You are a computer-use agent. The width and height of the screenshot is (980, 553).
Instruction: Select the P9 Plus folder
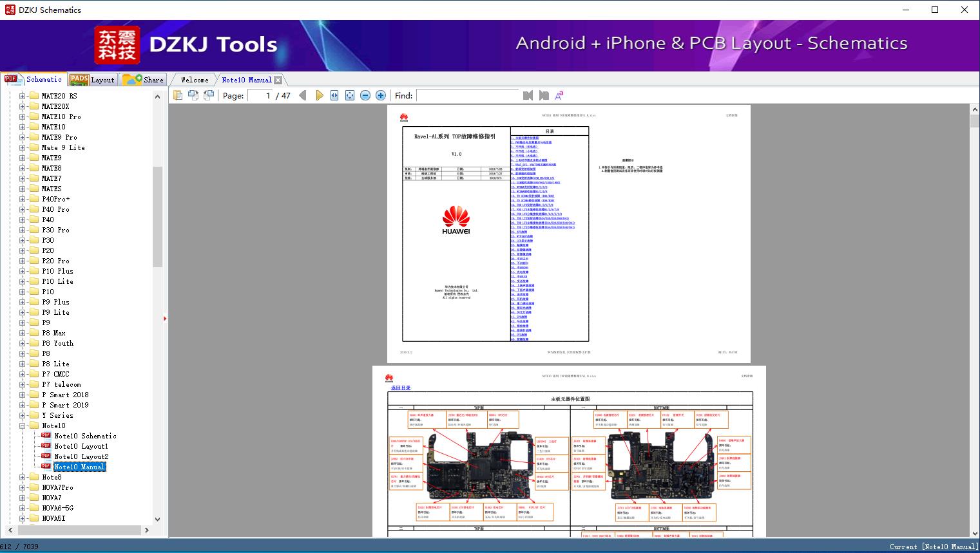pyautogui.click(x=55, y=302)
